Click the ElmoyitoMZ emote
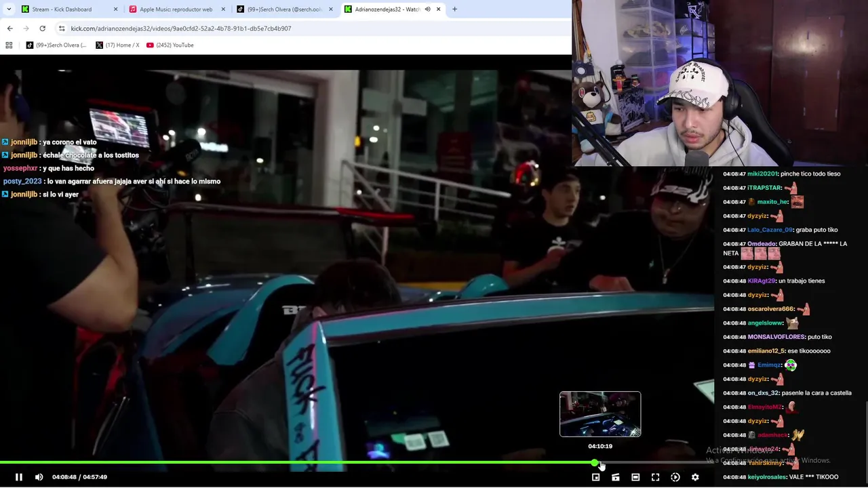 (791, 407)
